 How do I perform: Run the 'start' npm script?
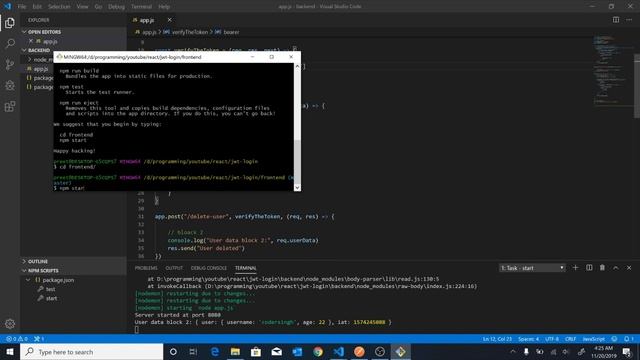[x=51, y=298]
